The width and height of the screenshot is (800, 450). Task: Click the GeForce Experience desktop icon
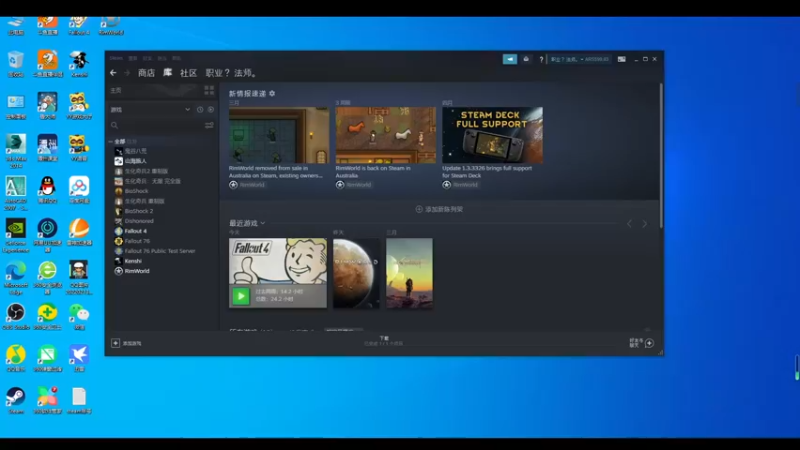(x=16, y=236)
